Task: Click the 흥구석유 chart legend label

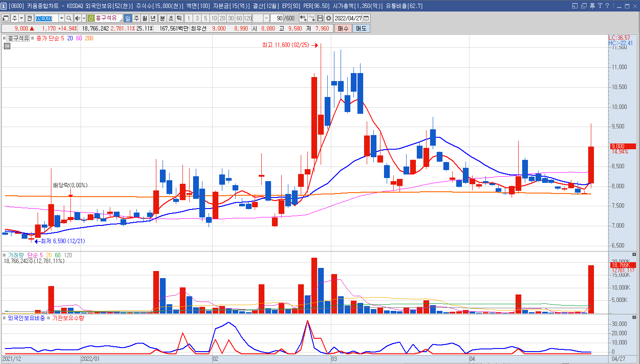Action: [18, 38]
